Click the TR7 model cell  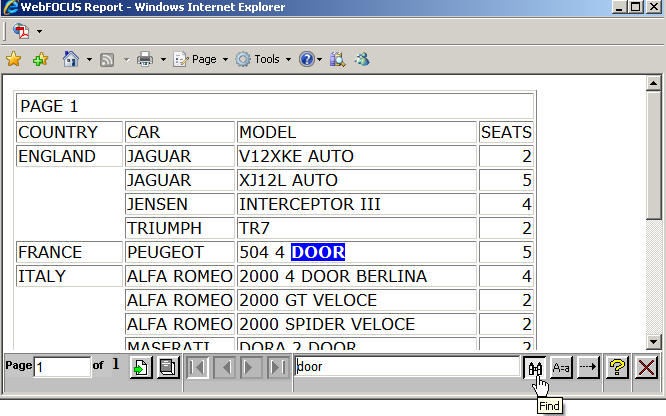[357, 228]
